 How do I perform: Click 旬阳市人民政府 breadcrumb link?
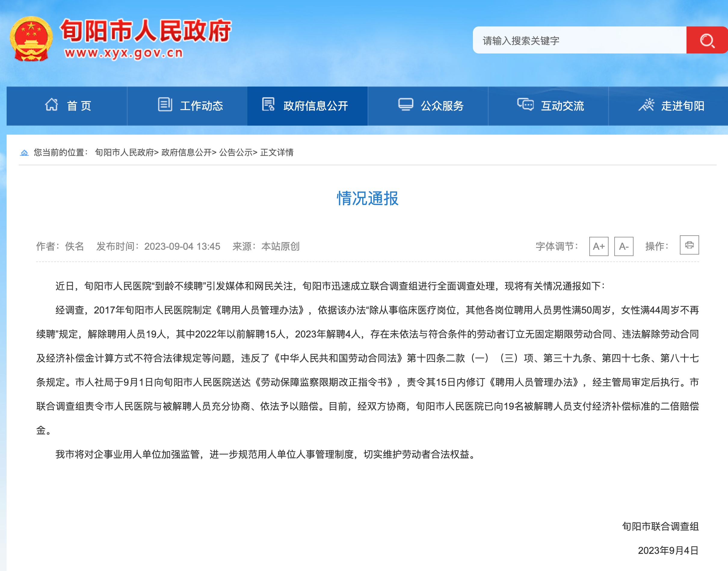(125, 152)
